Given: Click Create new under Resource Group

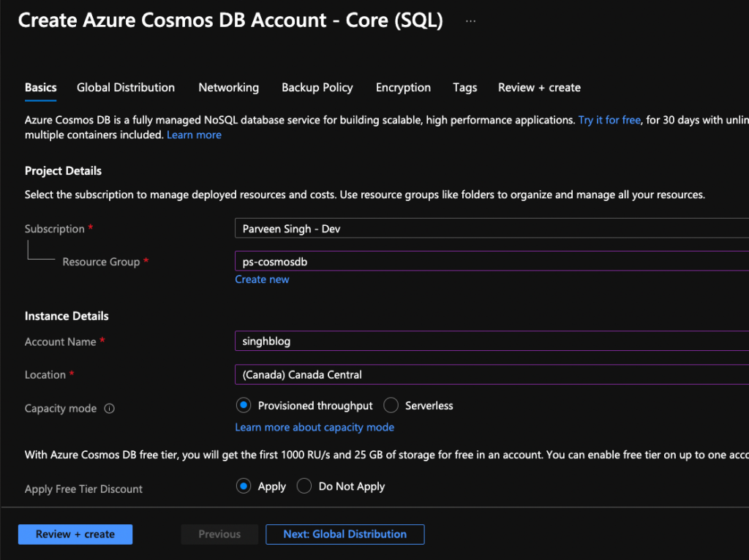Looking at the screenshot, I should pyautogui.click(x=262, y=279).
